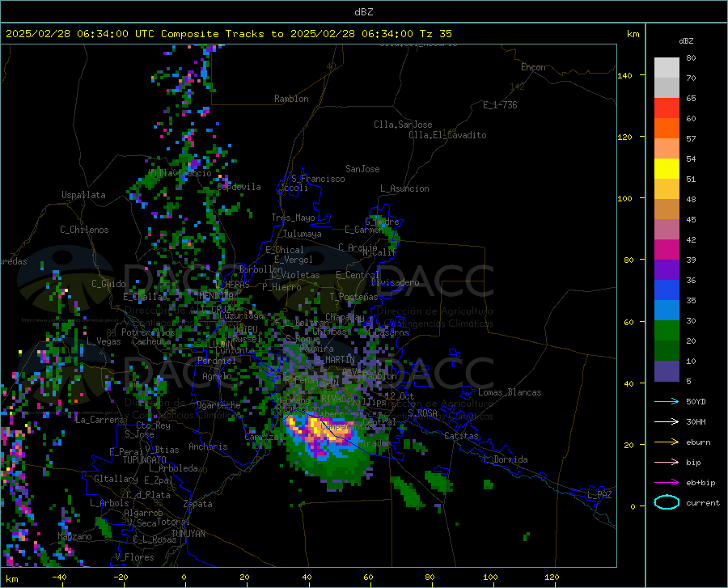Click the dBZ title at top
728x588 pixels.
coord(363,12)
